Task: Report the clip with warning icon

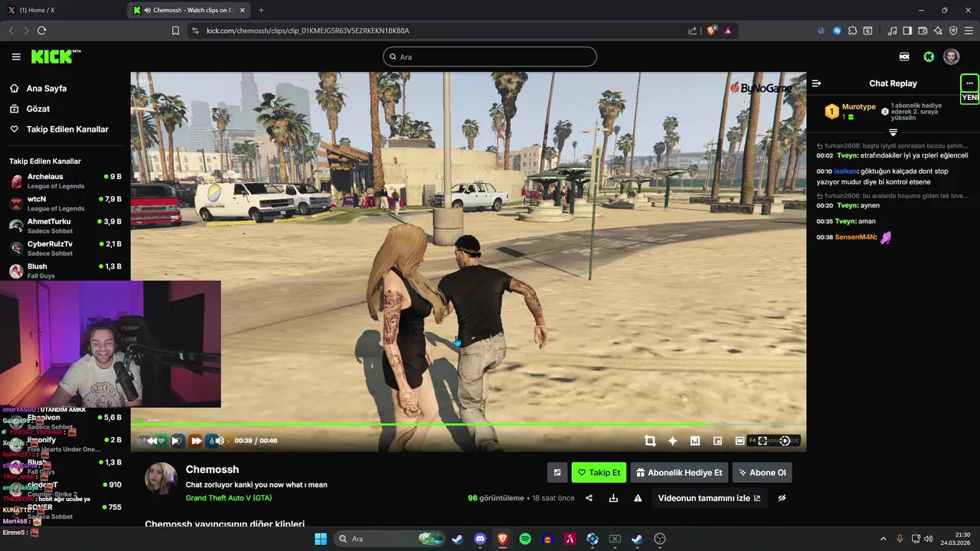Action: pos(638,498)
